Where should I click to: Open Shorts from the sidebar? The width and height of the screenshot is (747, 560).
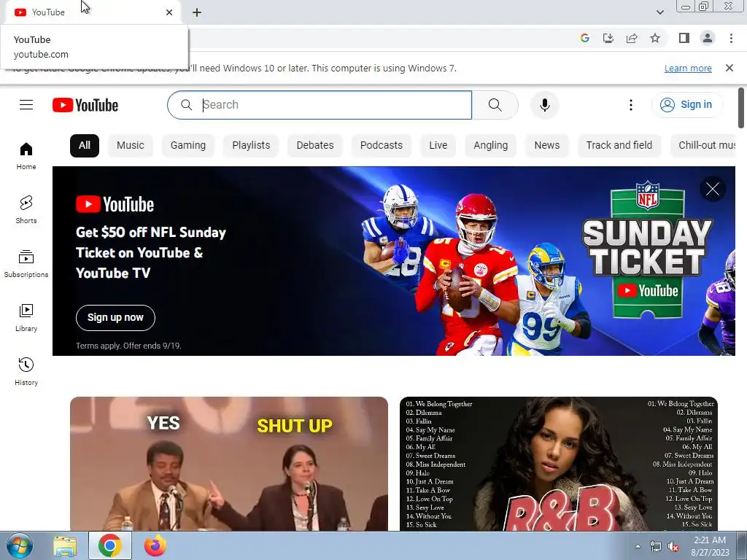[26, 209]
